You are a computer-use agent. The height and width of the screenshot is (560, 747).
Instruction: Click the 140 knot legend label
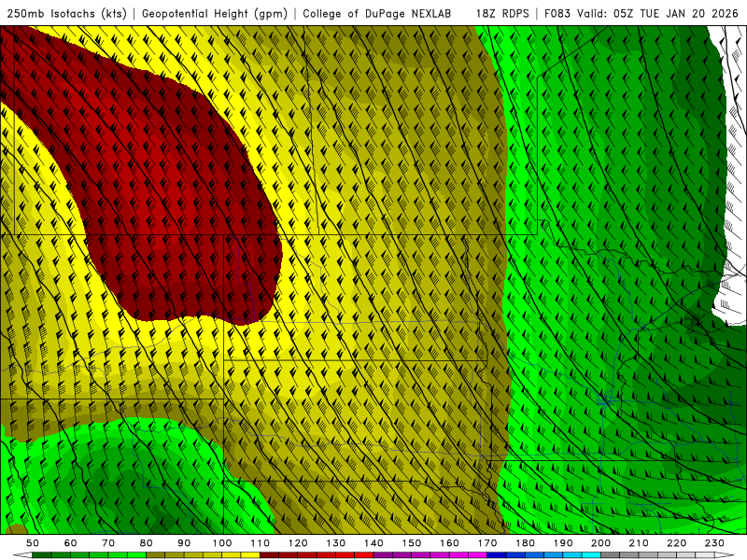pyautogui.click(x=373, y=543)
